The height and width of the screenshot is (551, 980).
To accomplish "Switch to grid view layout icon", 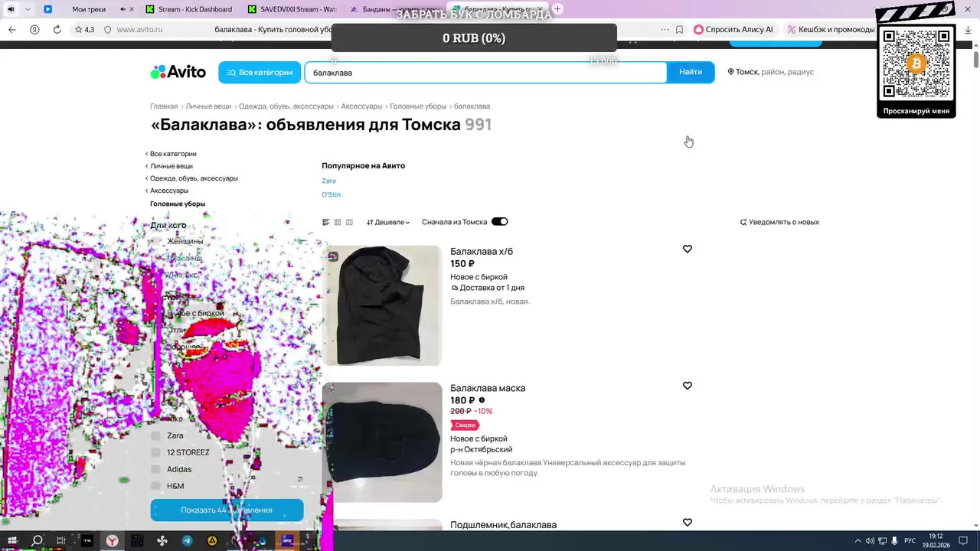I will [338, 222].
